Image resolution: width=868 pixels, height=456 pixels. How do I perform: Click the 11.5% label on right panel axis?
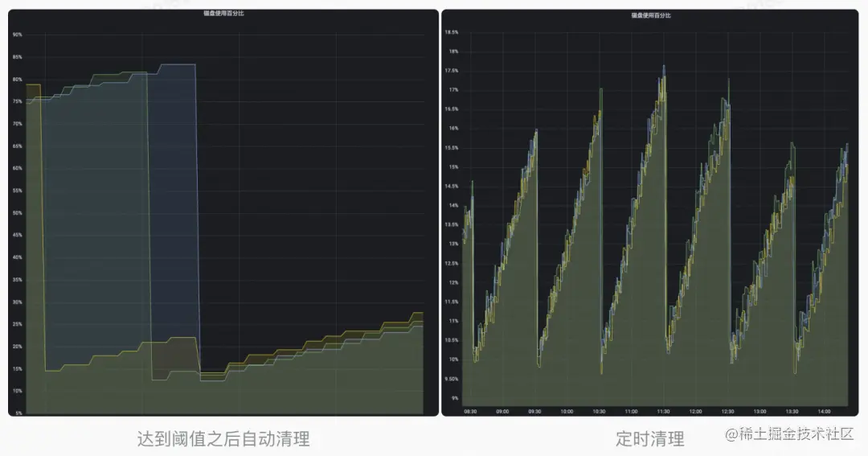(451, 302)
